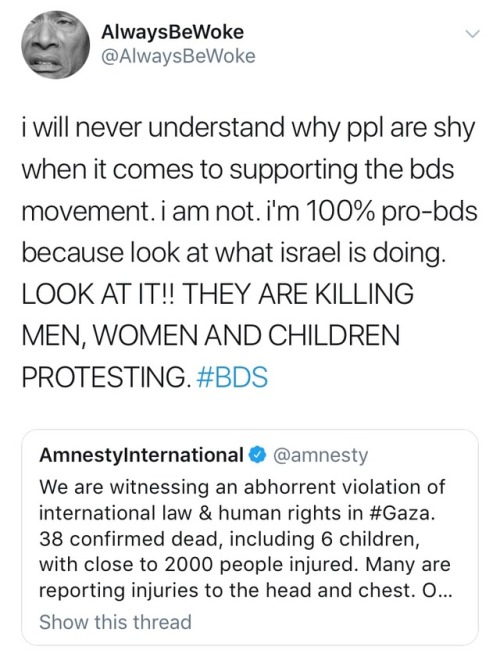The image size is (500, 657).
Task: Click the AlwaysBeWoke display name
Action: (172, 32)
